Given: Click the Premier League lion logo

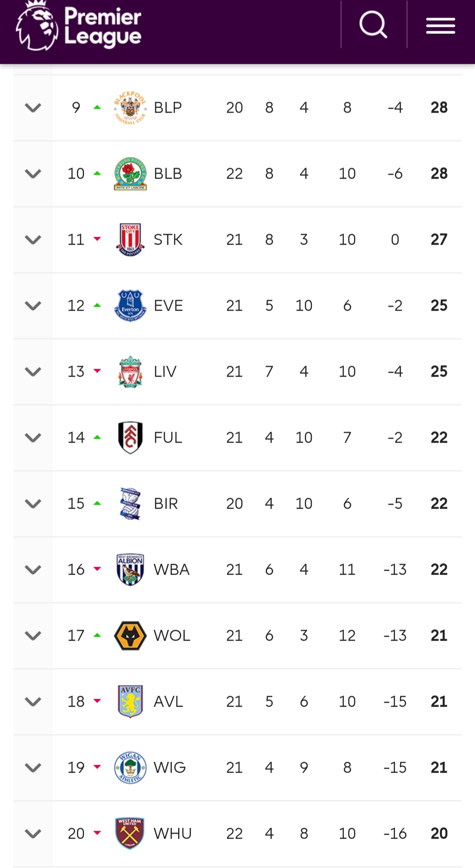Looking at the screenshot, I should pos(37,26).
